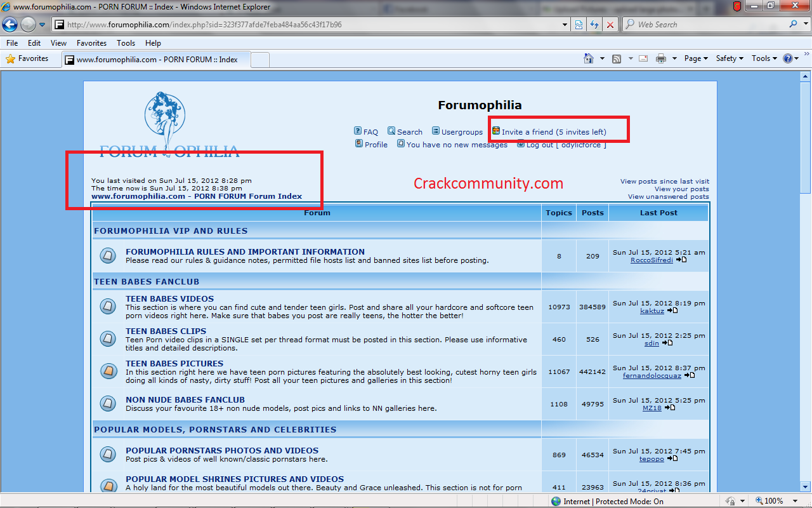Open the Page dropdown in command bar

pyautogui.click(x=697, y=58)
